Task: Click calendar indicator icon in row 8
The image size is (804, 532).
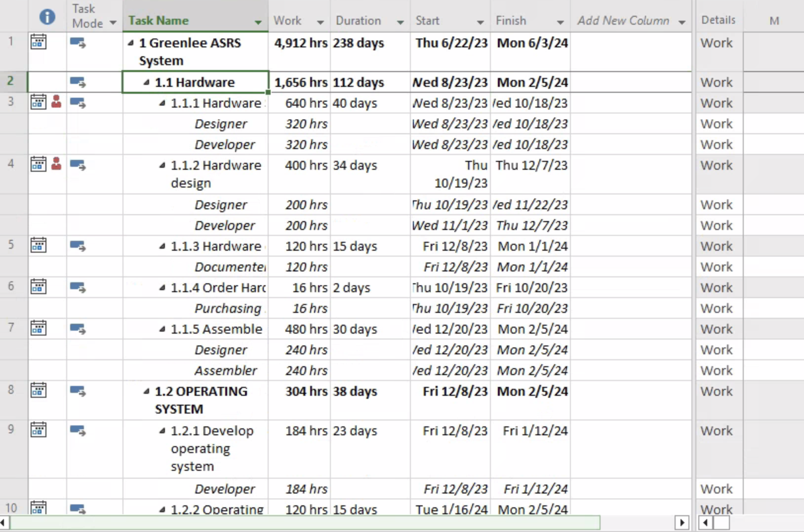Action: [39, 390]
